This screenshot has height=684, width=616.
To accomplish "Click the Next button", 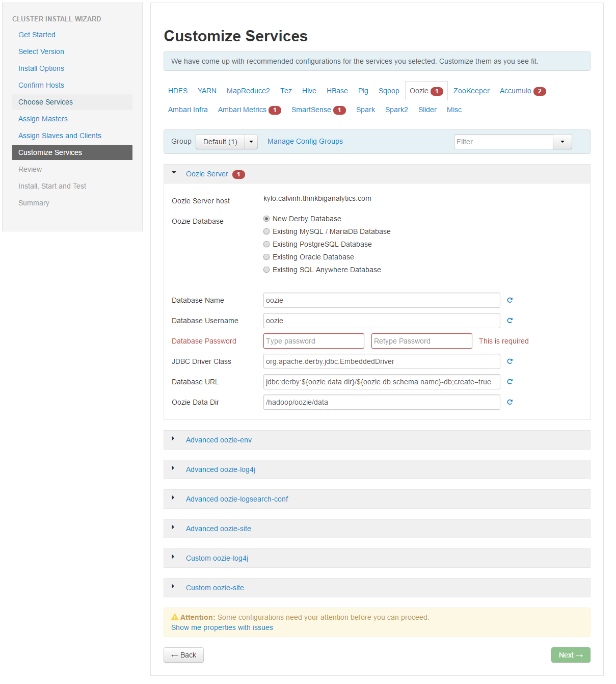I will click(x=570, y=655).
